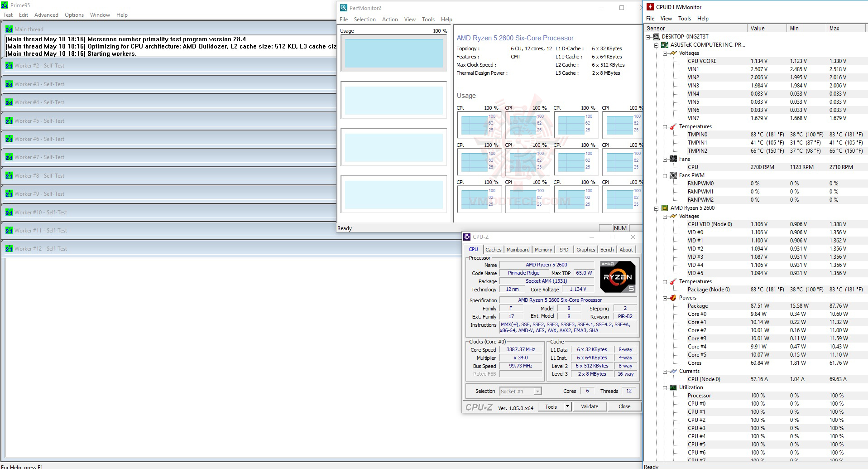The image size is (868, 469).
Task: Click the motherboard icon beside ASUSTeK COMPUTER INC.
Action: pos(665,45)
